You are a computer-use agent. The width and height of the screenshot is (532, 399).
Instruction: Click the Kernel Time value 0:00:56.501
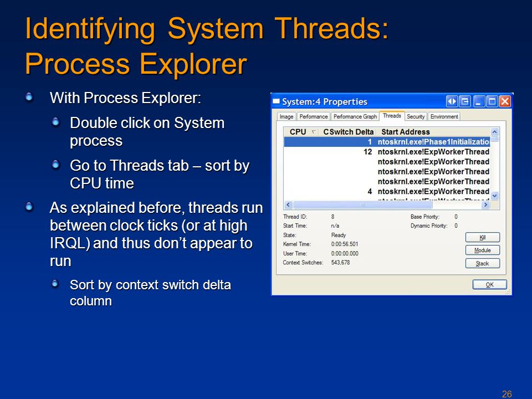[344, 244]
